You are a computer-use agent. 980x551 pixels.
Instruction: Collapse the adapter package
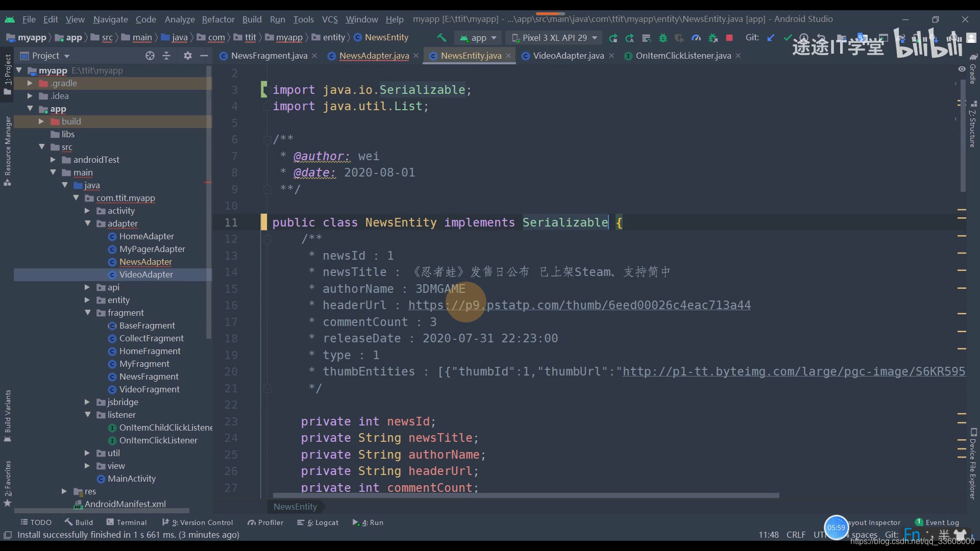pyautogui.click(x=88, y=223)
